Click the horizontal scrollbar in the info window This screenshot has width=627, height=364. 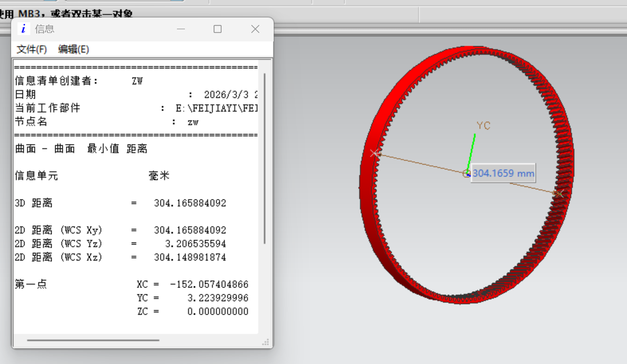click(x=93, y=340)
